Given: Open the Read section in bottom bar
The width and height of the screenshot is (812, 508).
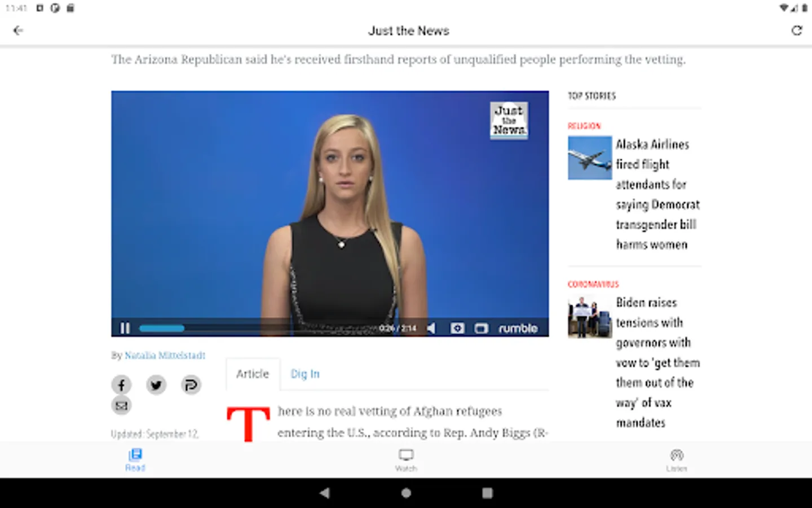Looking at the screenshot, I should point(135,459).
